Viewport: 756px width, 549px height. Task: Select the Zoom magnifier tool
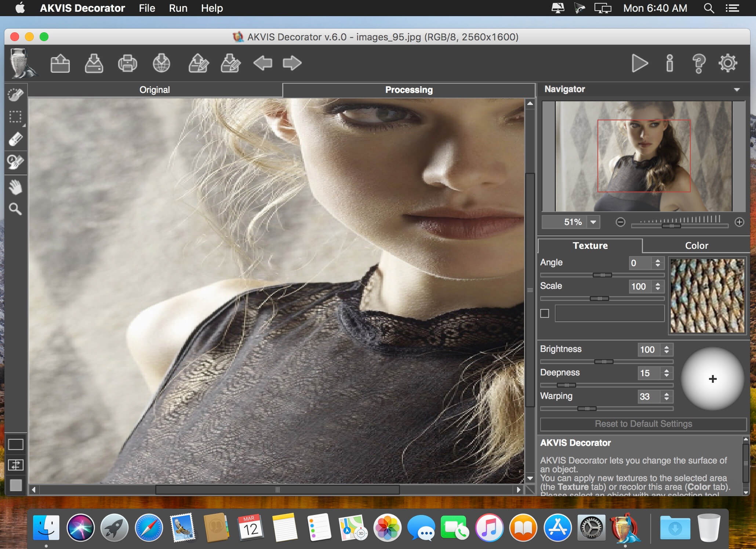15,209
